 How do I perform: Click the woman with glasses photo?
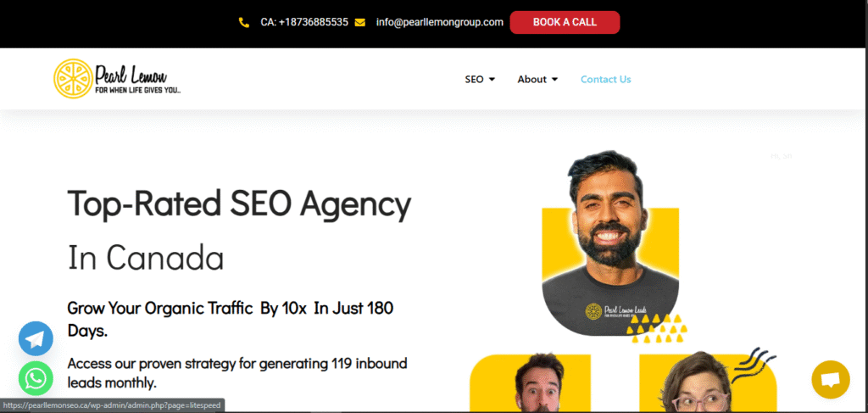pyautogui.click(x=698, y=383)
